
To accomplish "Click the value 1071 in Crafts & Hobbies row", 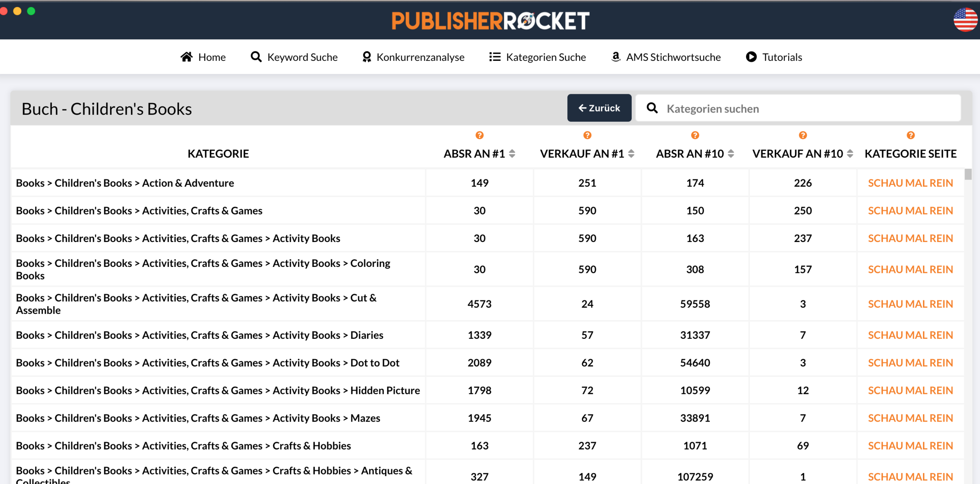I will [695, 446].
